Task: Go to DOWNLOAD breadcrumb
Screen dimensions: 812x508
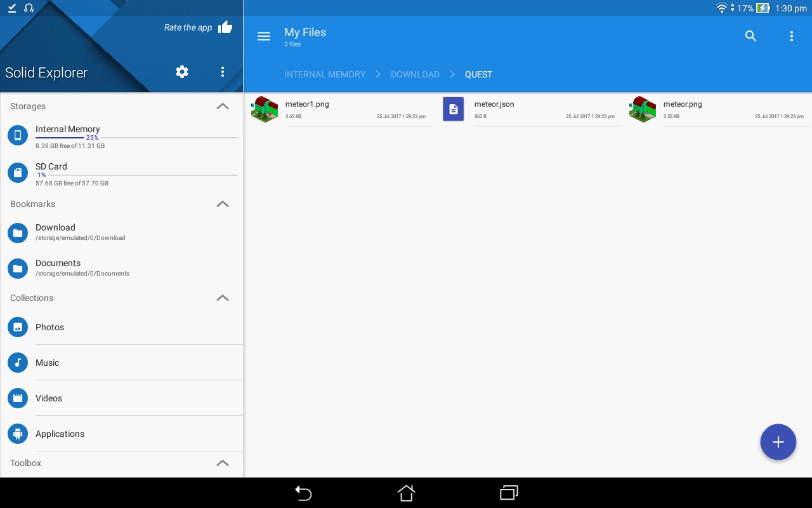Action: 415,74
